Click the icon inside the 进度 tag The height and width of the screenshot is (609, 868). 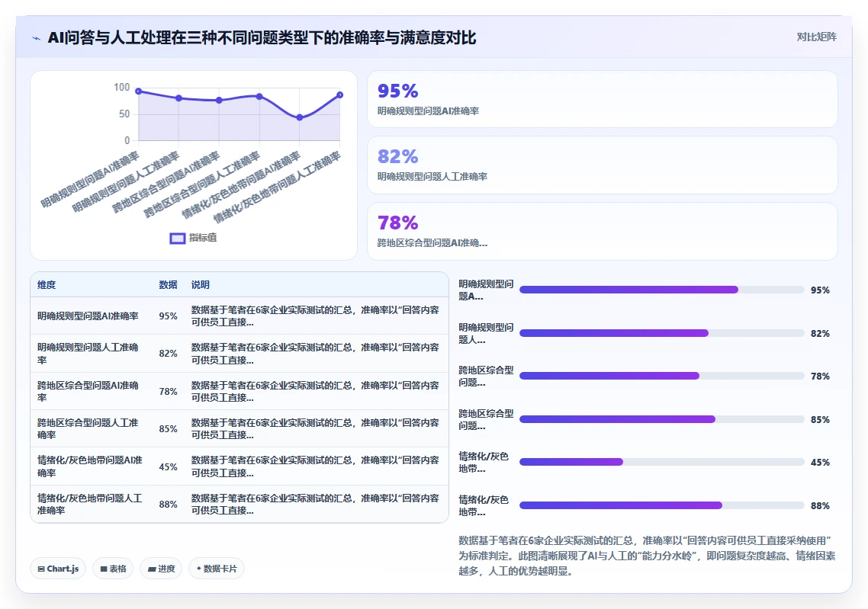pos(152,569)
